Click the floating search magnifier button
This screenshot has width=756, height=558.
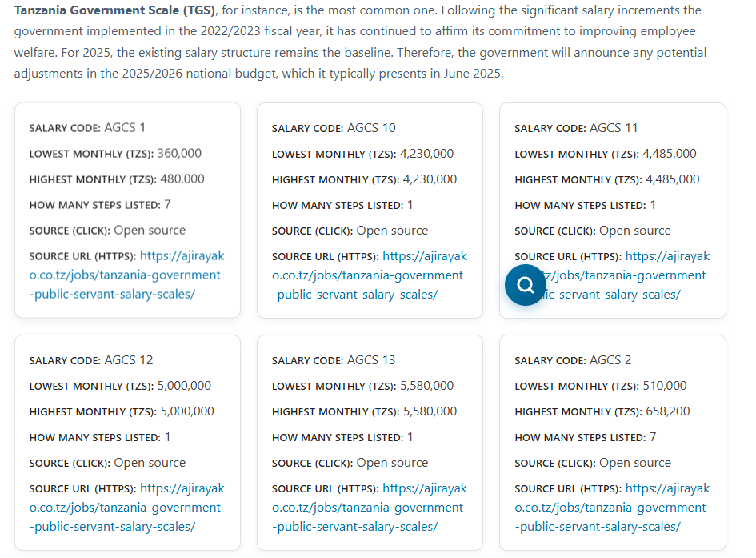point(525,285)
